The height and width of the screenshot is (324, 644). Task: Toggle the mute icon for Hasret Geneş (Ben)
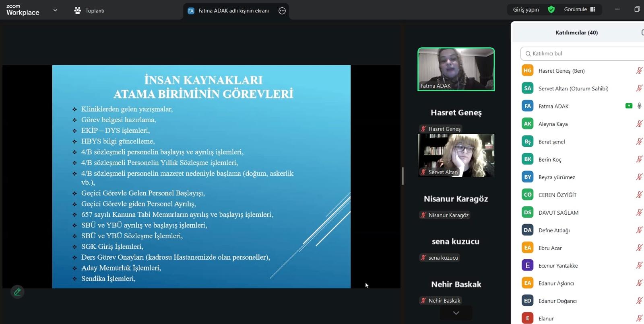coord(639,71)
